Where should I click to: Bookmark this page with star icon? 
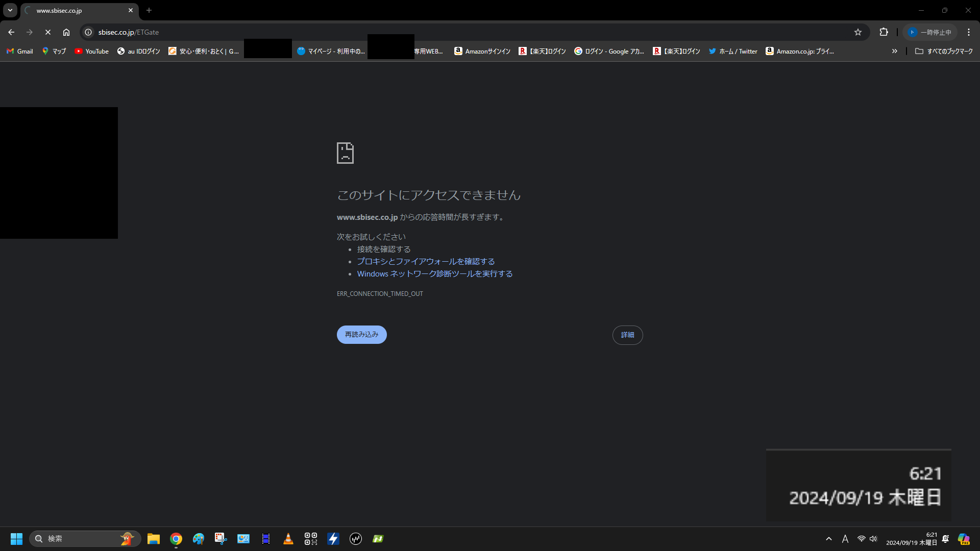858,32
